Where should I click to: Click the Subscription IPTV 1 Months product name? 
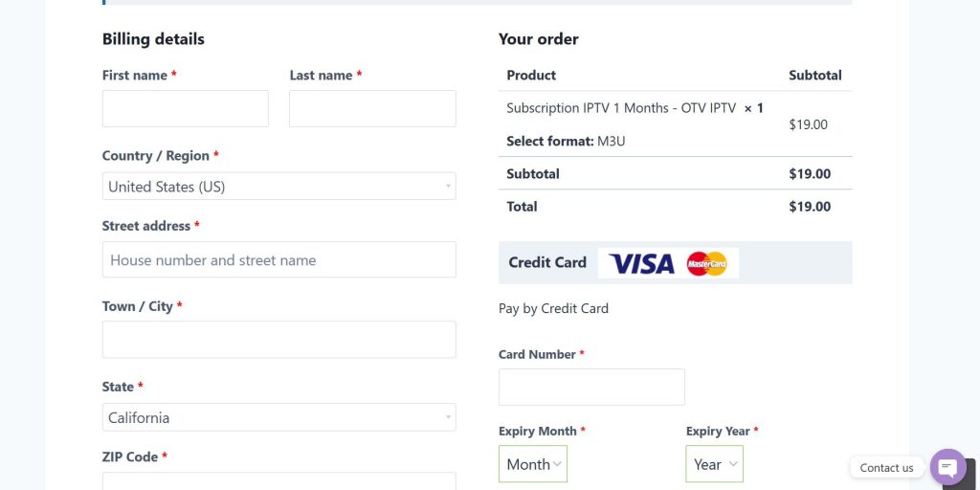[620, 108]
